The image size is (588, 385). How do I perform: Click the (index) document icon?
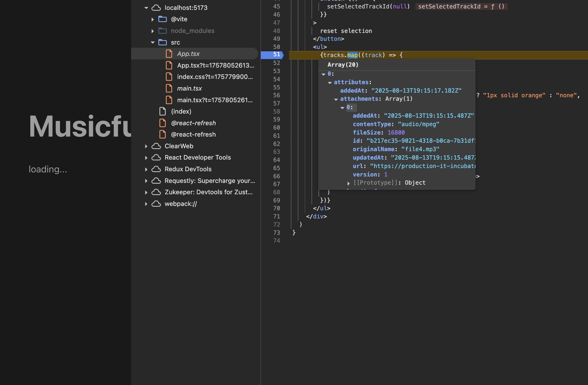click(x=162, y=112)
